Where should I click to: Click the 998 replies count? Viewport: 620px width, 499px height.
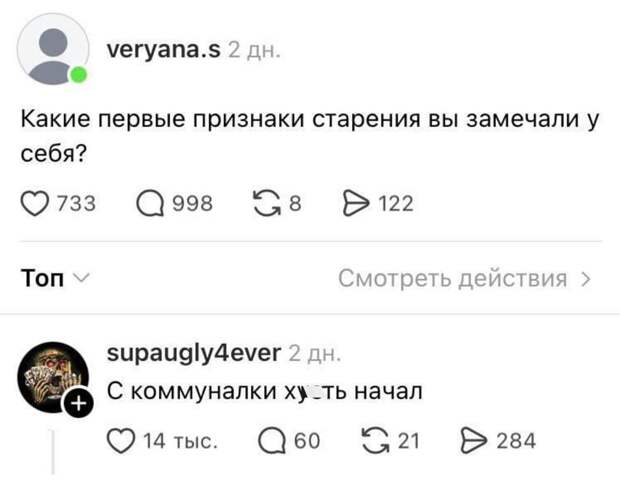pos(193,204)
